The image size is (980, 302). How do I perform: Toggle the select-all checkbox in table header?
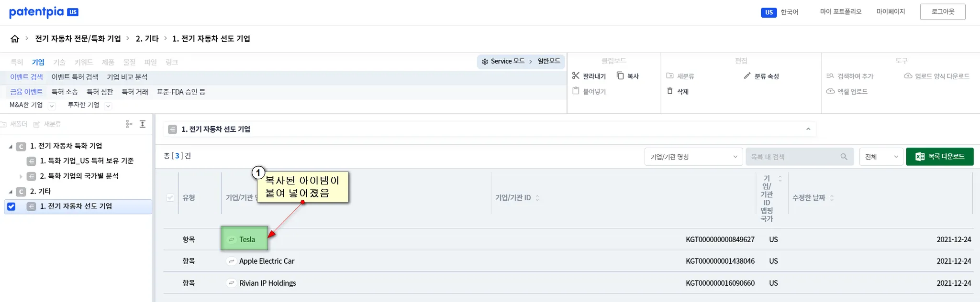tap(170, 198)
